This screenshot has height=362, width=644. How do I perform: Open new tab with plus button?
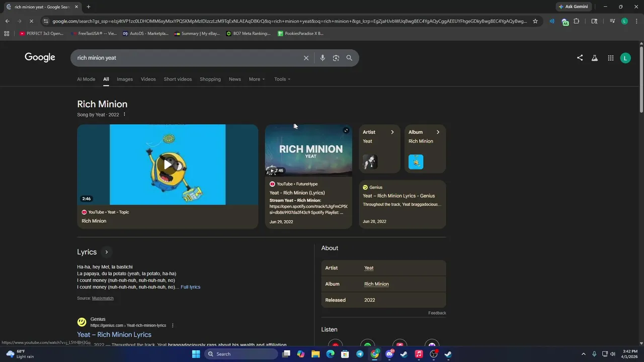[x=89, y=7]
